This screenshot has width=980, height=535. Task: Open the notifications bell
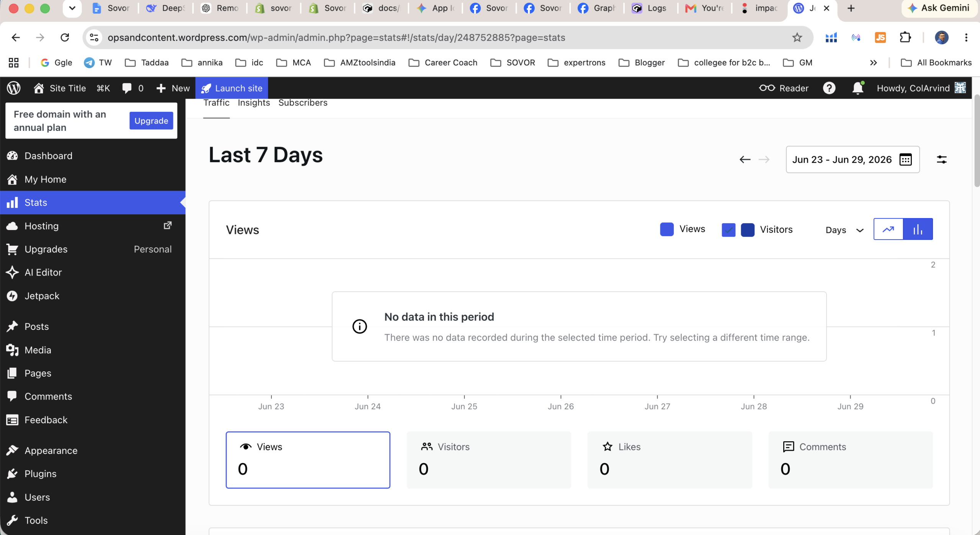857,88
